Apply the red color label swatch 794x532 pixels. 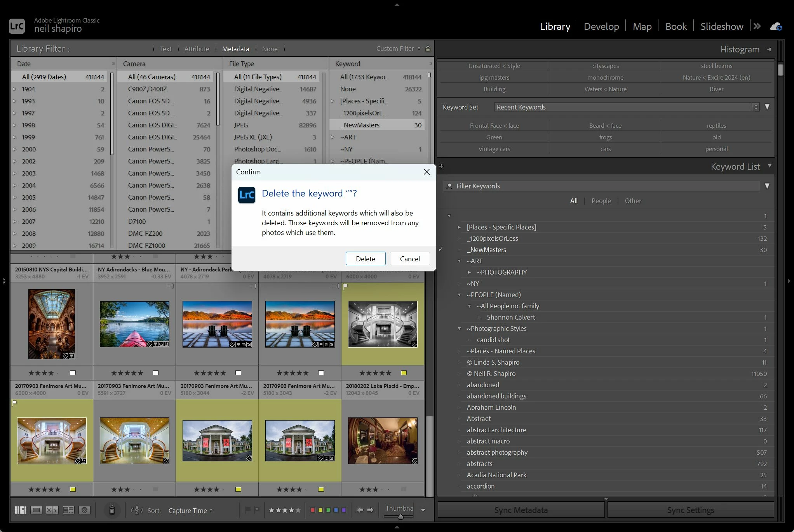pos(312,510)
